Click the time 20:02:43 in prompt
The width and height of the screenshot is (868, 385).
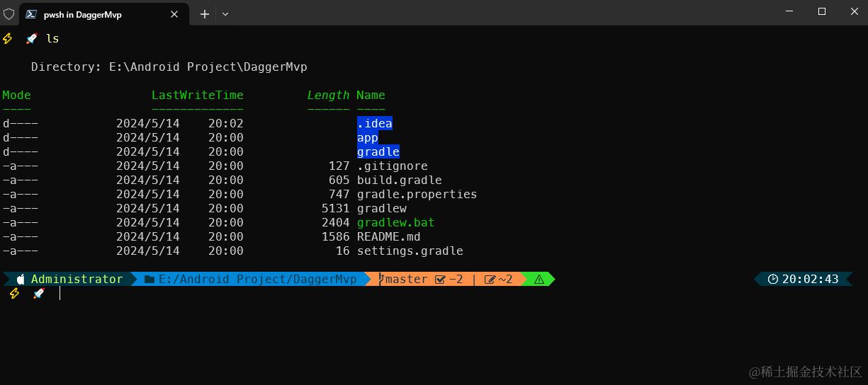[x=811, y=280]
